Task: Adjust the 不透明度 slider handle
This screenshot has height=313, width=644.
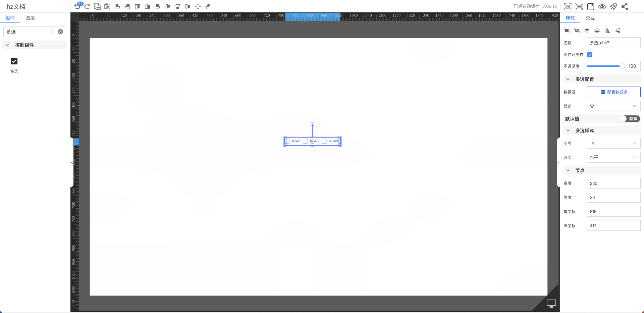Action: click(622, 66)
